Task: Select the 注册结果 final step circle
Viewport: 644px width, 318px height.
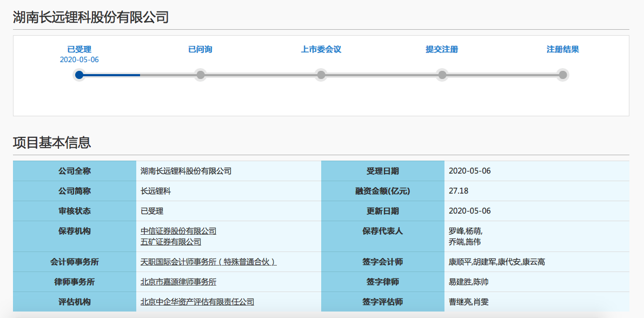Action: point(562,75)
